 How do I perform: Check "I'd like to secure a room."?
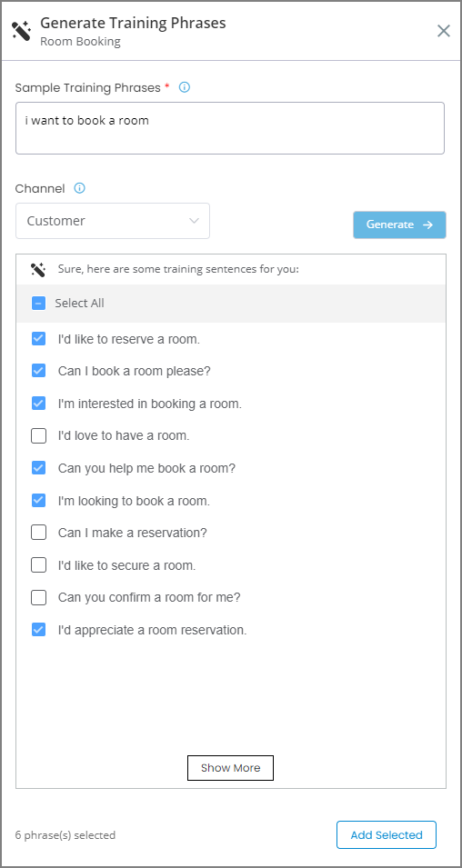click(x=38, y=565)
